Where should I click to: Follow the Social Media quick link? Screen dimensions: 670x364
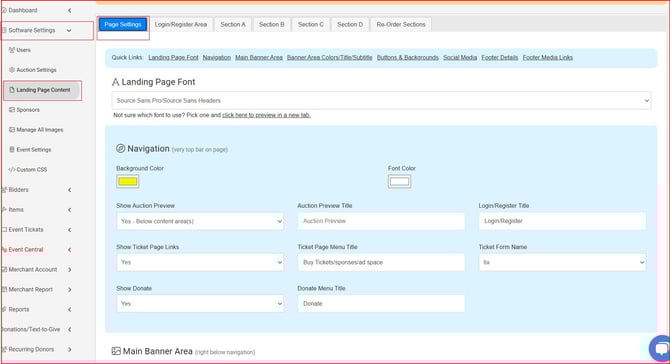[460, 57]
